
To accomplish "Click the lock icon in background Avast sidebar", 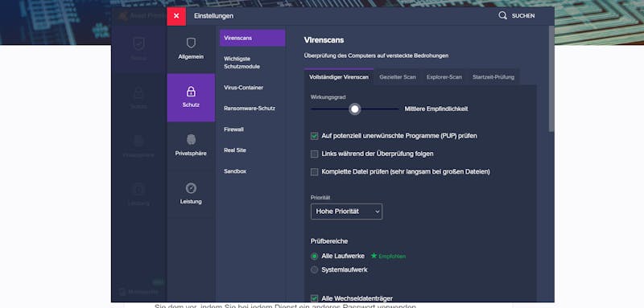I will 138,92.
